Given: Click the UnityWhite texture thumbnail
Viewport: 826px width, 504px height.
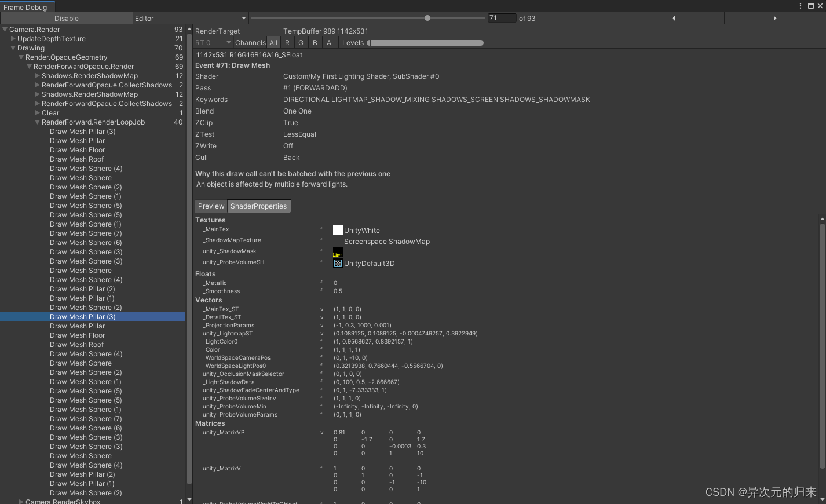Looking at the screenshot, I should 338,230.
